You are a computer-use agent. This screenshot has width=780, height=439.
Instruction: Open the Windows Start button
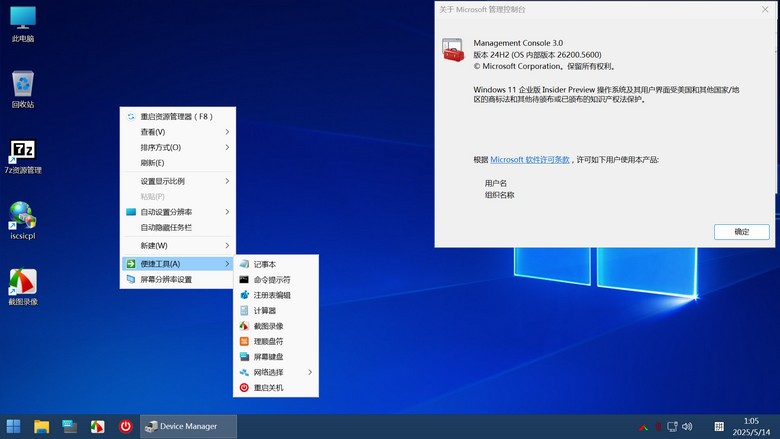(x=13, y=426)
